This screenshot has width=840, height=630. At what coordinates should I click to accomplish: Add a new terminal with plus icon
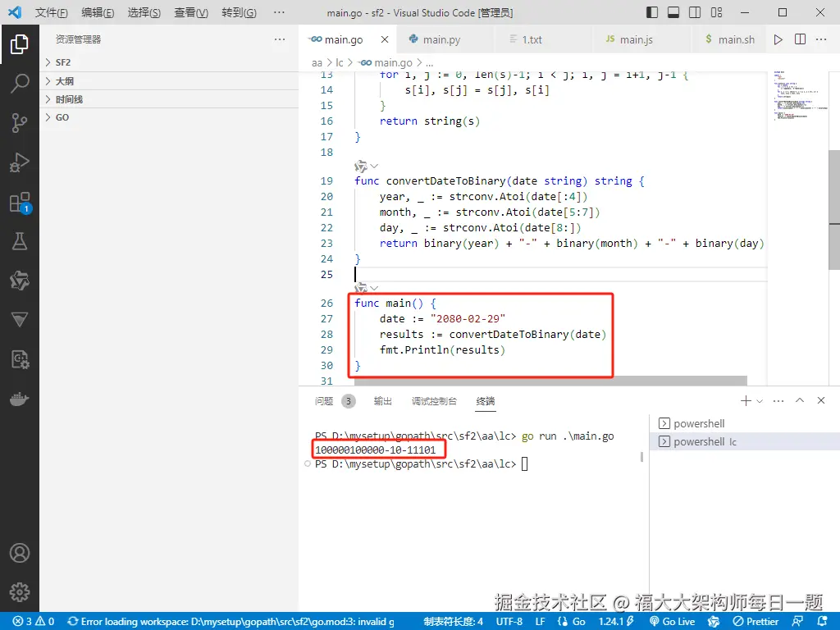click(745, 400)
